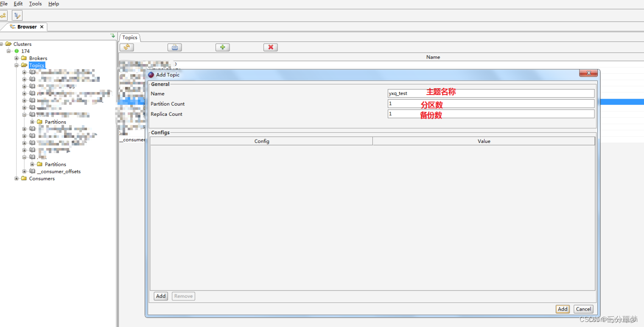
Task: Click the Configs section heading
Action: [160, 133]
